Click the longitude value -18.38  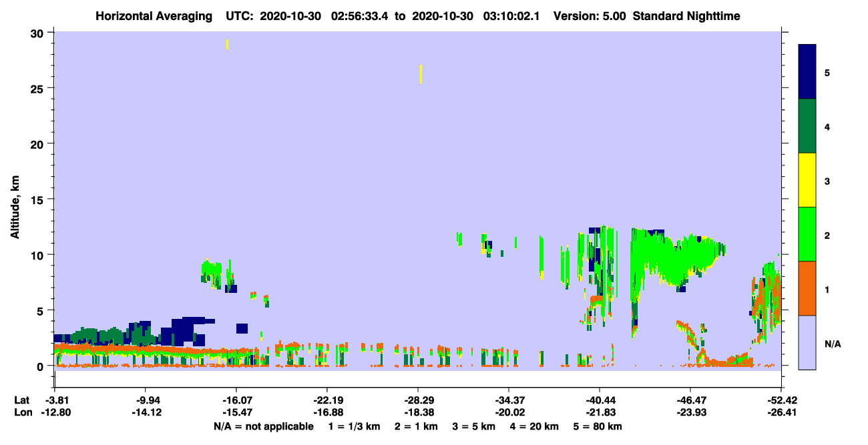pos(417,412)
